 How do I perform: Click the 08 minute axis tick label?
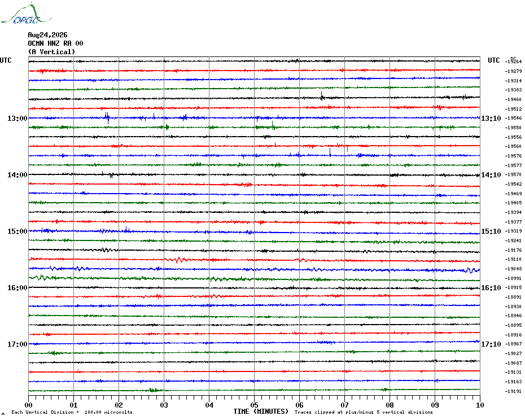click(x=390, y=405)
